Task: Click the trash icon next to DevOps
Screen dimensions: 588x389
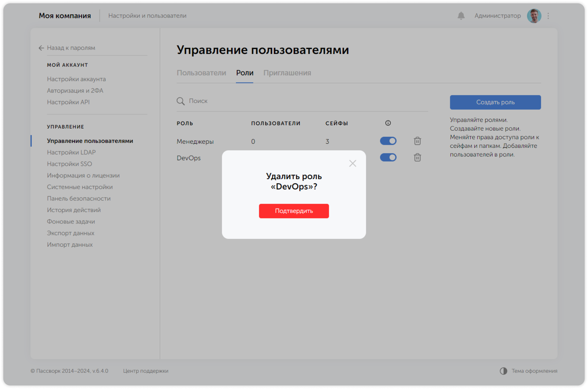Action: pyautogui.click(x=417, y=157)
